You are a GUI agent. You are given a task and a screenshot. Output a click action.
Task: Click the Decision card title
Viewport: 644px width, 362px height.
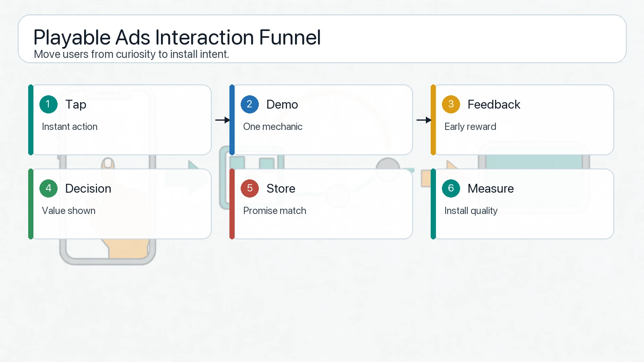[x=88, y=189]
